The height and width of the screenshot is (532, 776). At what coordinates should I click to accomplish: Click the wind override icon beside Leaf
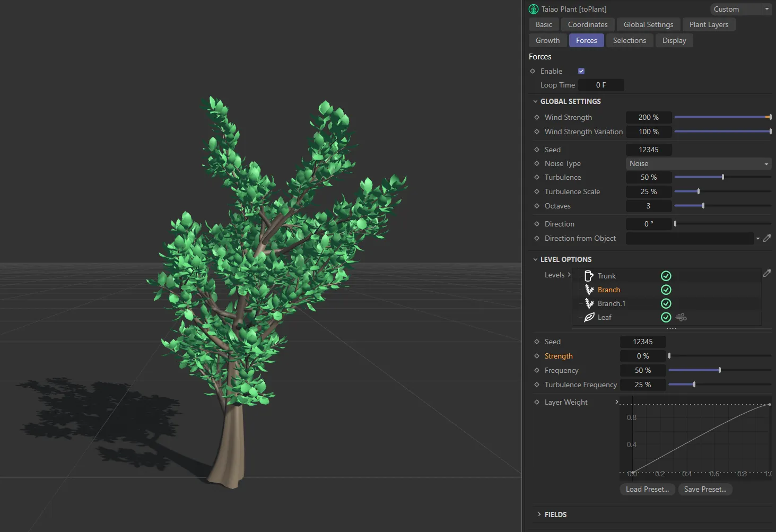(x=681, y=317)
